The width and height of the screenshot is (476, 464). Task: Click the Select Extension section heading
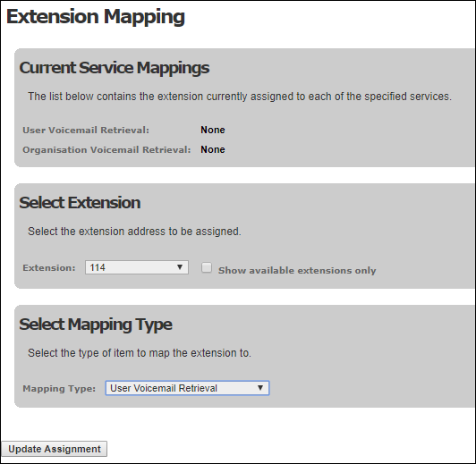coord(80,203)
